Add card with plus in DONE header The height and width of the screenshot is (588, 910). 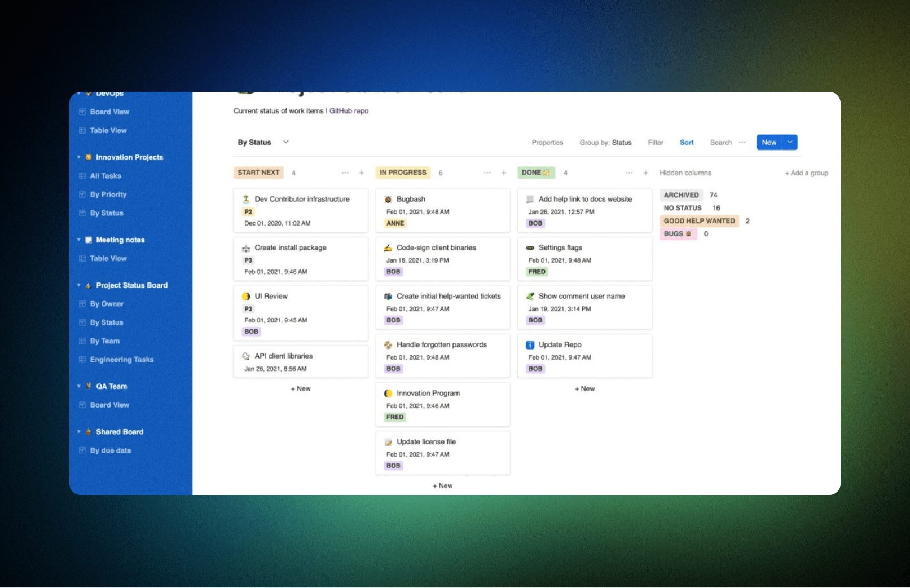pos(646,173)
